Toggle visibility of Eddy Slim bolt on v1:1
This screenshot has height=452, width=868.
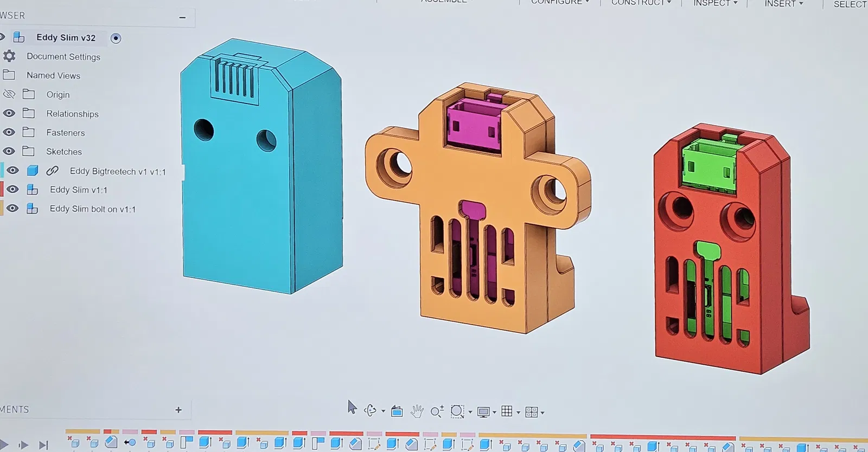coord(12,209)
